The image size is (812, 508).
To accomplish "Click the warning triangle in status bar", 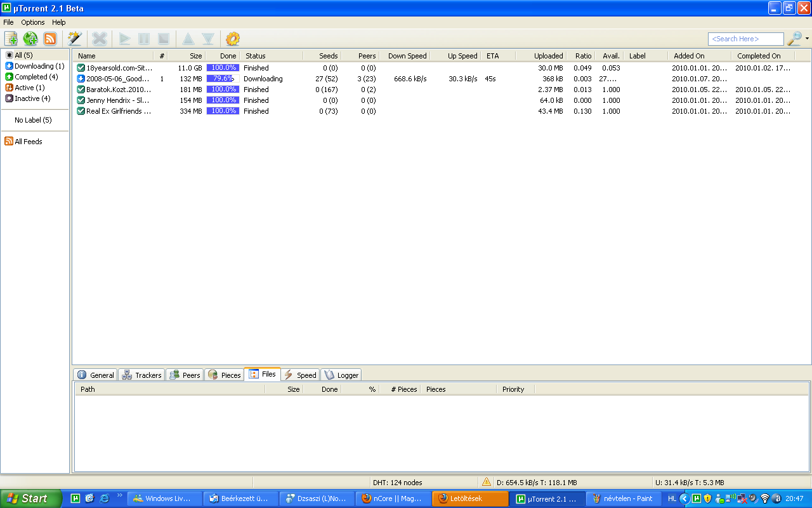I will [487, 482].
